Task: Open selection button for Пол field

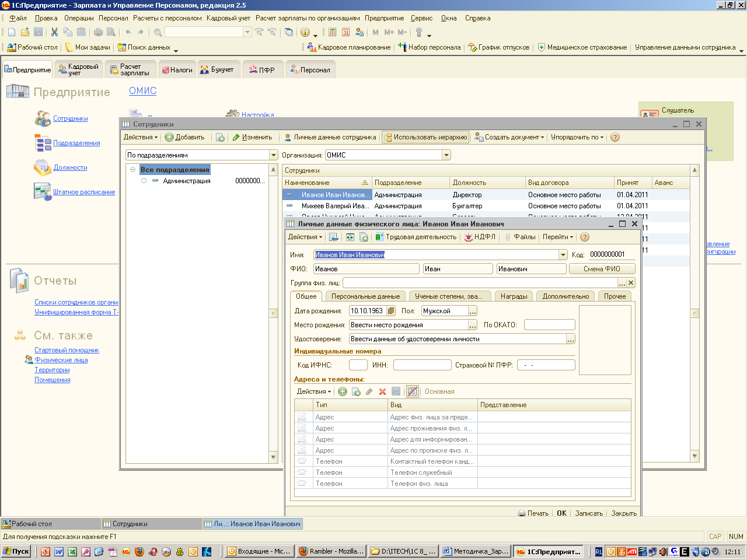Action: (473, 311)
